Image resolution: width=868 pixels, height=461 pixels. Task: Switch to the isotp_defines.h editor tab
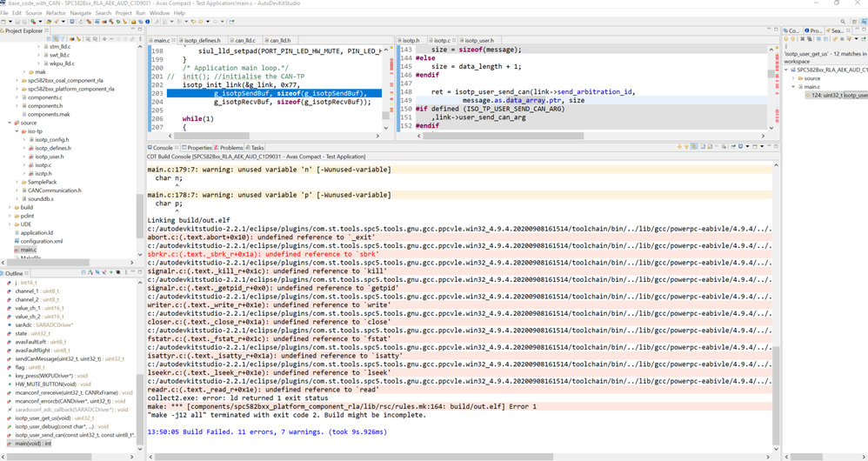202,40
